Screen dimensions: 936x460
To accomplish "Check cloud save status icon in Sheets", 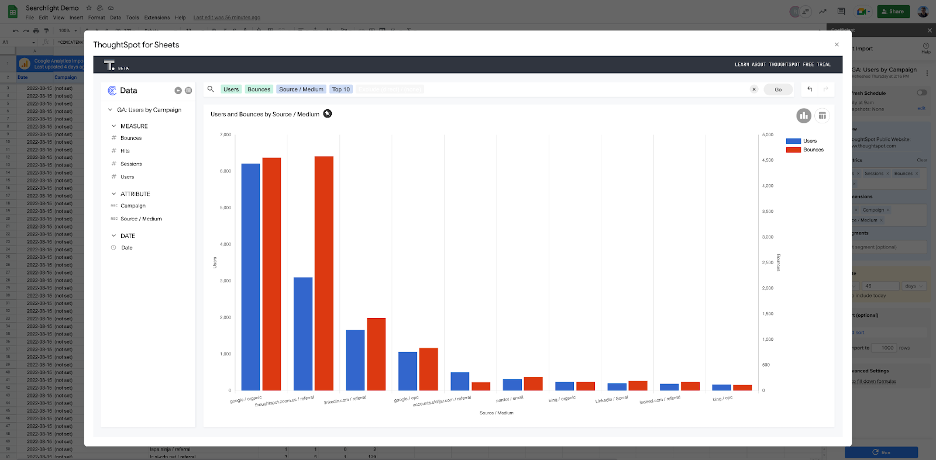I will pyautogui.click(x=111, y=8).
